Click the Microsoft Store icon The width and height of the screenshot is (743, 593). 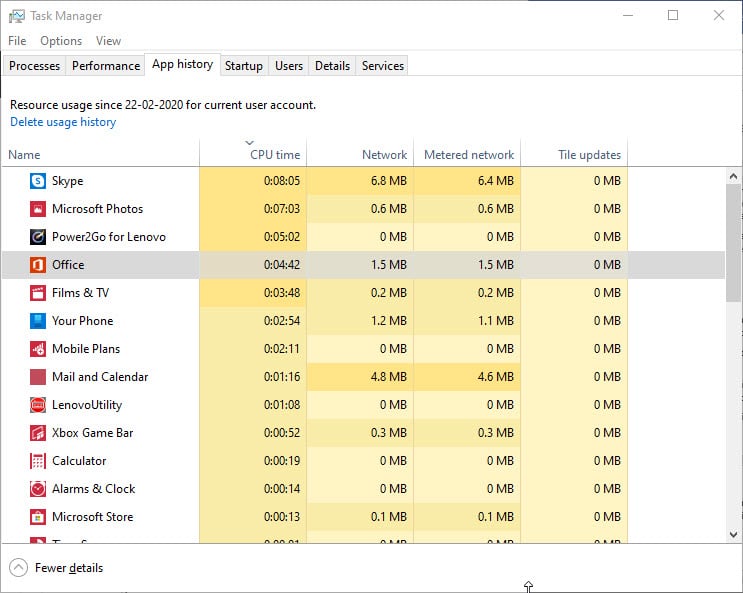[x=38, y=517]
